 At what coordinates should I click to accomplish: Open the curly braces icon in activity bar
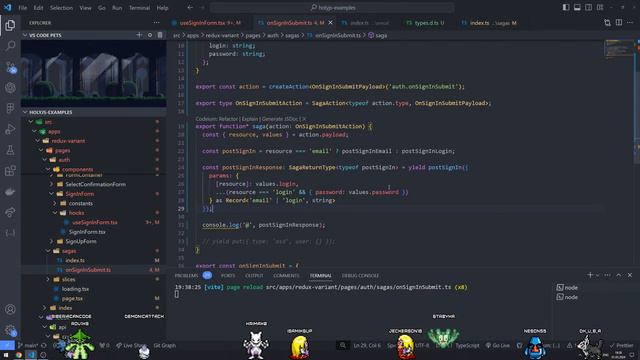tap(10, 233)
